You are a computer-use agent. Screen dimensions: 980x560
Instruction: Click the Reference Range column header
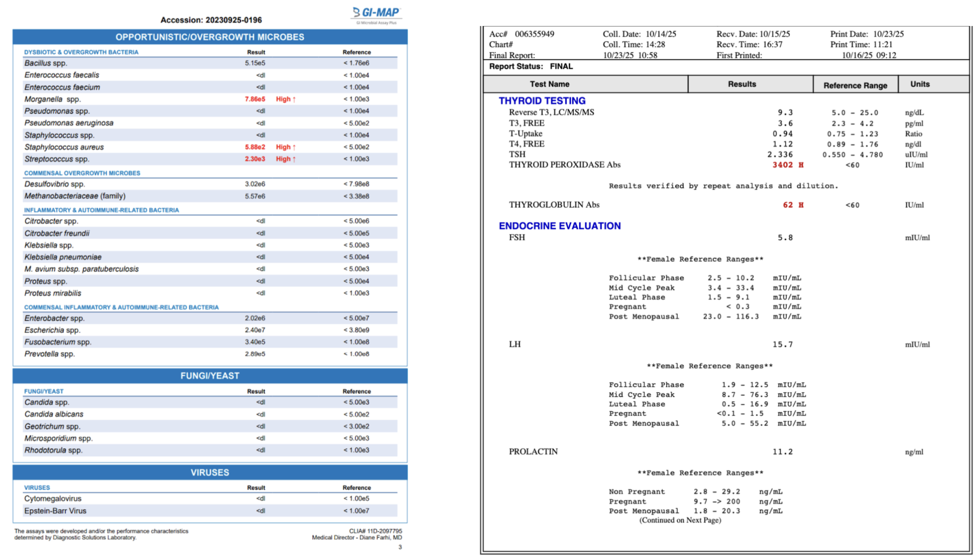coord(855,85)
